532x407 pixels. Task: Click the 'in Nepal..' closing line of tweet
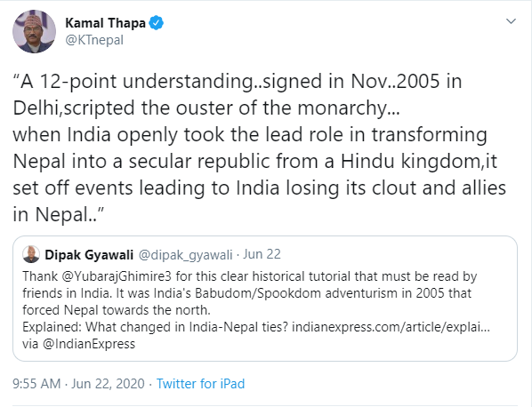click(59, 214)
